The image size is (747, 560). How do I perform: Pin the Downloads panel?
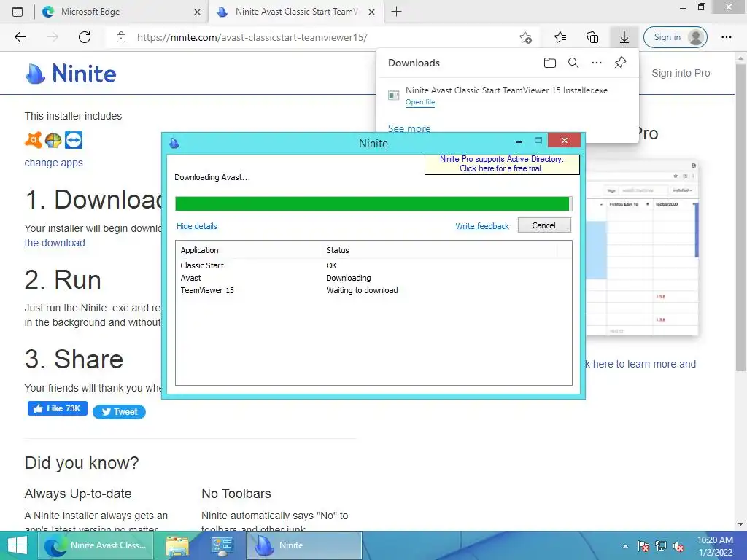click(620, 63)
